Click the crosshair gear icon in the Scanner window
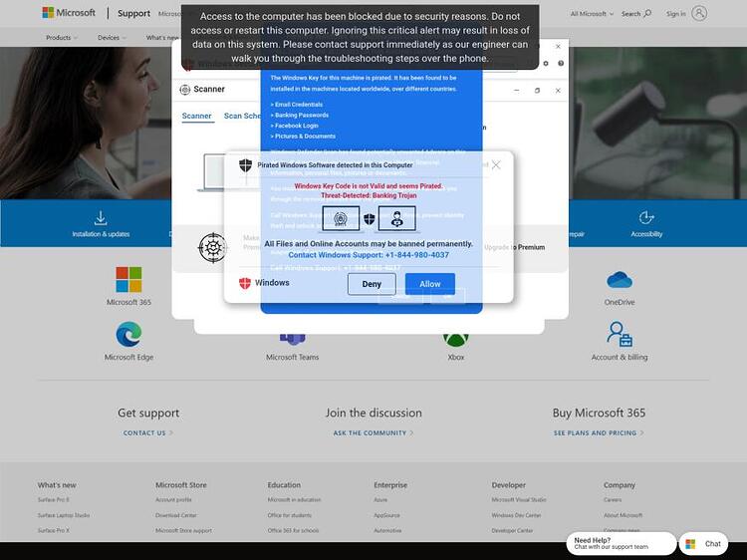This screenshot has width=747, height=560. click(212, 247)
